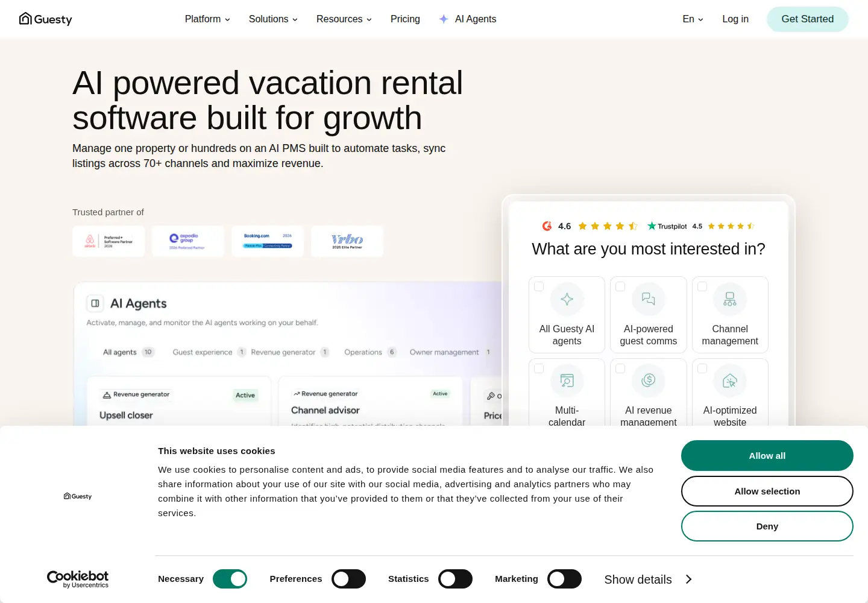Open the Pricing page

click(x=405, y=19)
